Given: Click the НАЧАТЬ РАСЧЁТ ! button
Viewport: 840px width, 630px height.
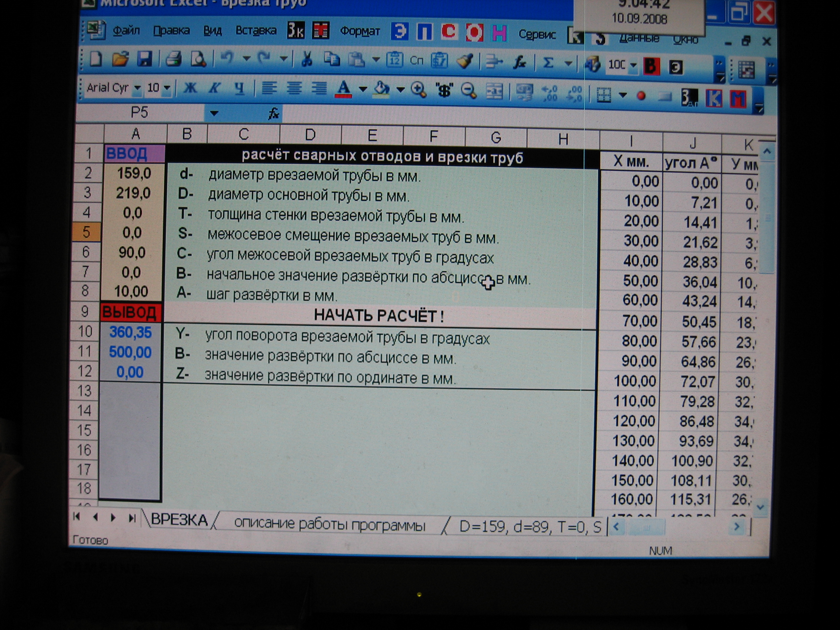Looking at the screenshot, I should tap(379, 316).
